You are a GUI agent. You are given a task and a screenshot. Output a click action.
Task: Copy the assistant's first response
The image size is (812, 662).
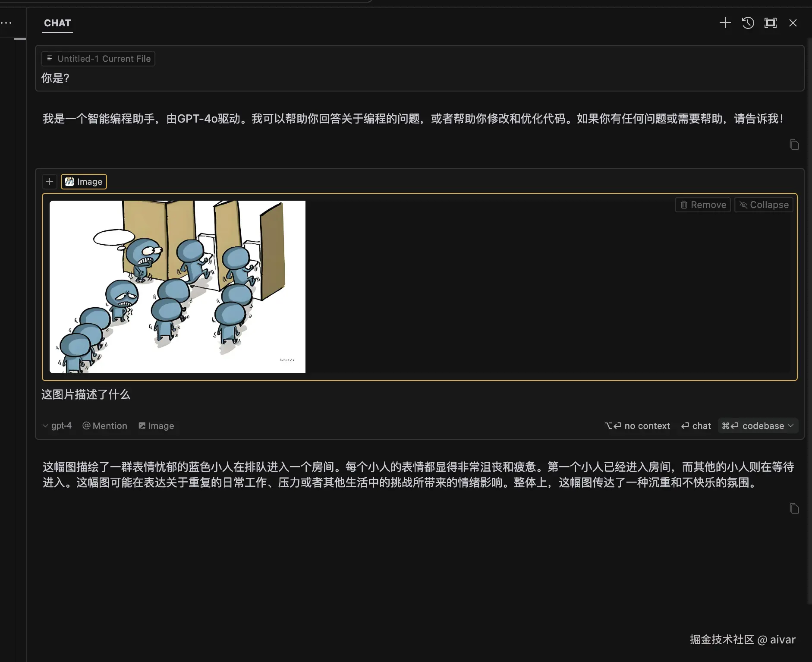click(x=794, y=145)
